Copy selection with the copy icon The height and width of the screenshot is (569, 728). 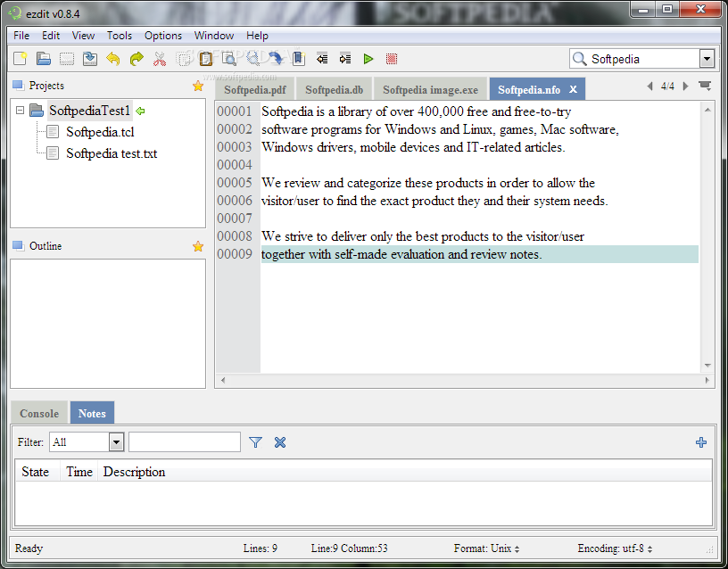183,59
